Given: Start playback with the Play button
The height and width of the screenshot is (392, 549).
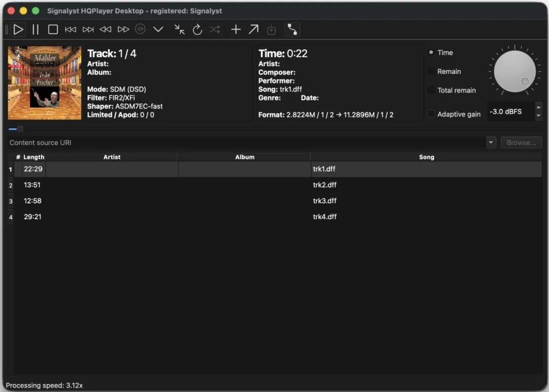Looking at the screenshot, I should coord(18,29).
